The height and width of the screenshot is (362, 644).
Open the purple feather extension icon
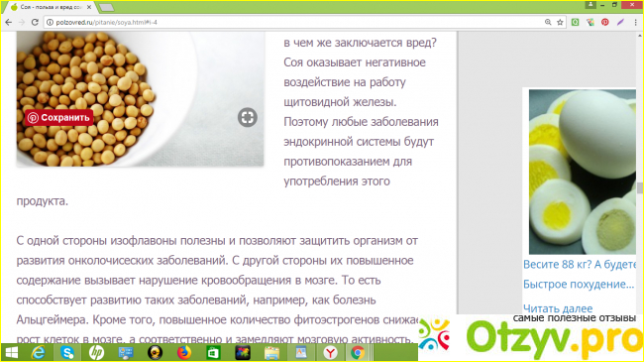(620, 22)
